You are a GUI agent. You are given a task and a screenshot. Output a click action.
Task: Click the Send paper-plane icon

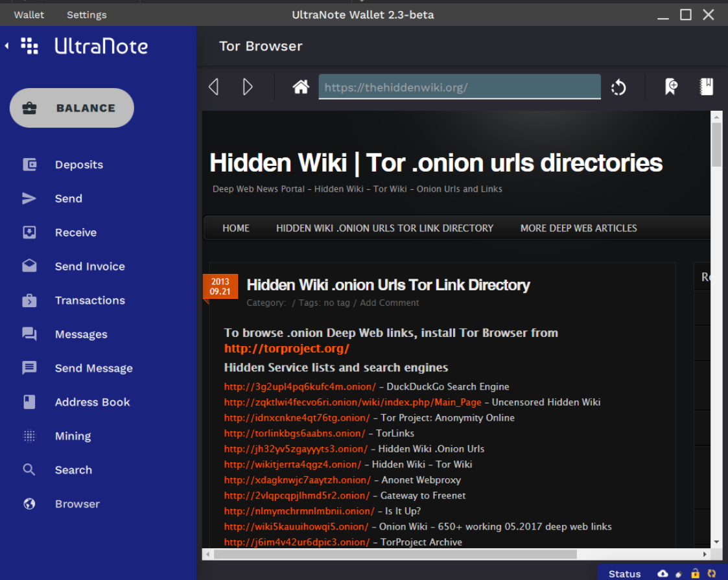[x=29, y=198]
